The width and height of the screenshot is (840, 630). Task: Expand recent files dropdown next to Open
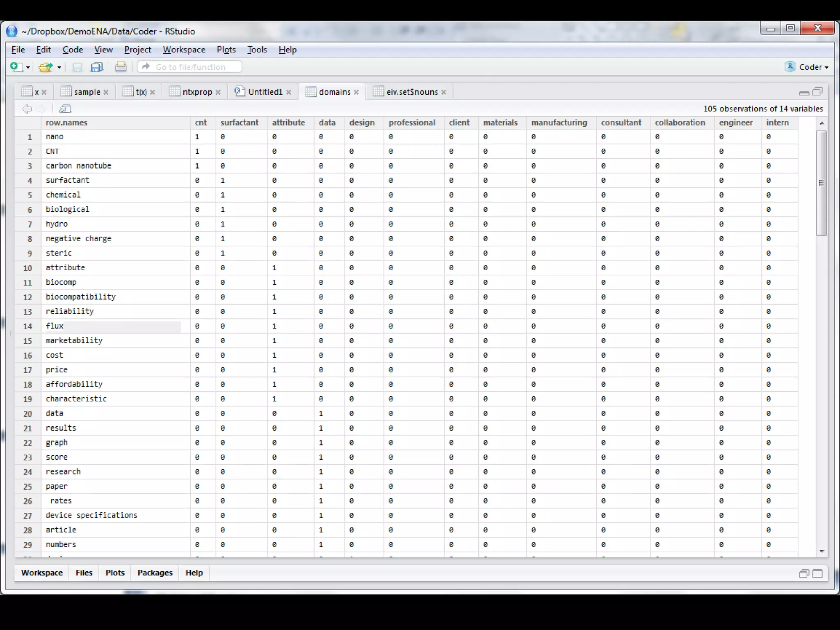click(59, 67)
